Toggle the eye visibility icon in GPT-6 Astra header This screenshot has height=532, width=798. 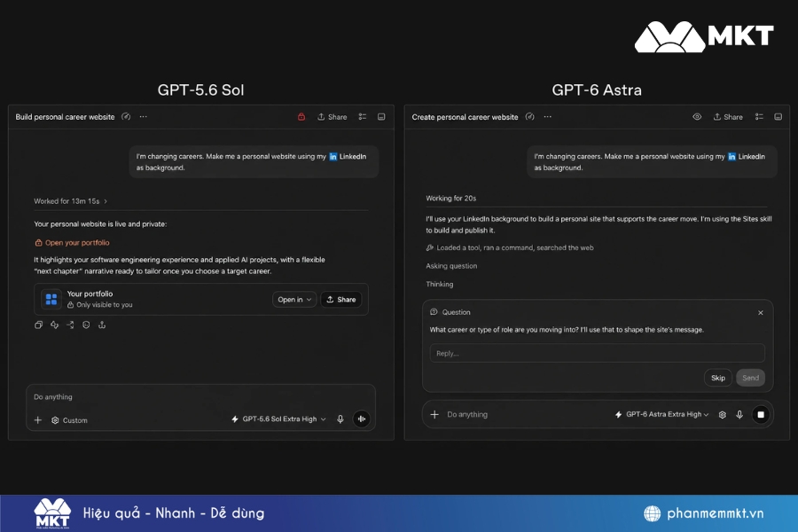[697, 116]
